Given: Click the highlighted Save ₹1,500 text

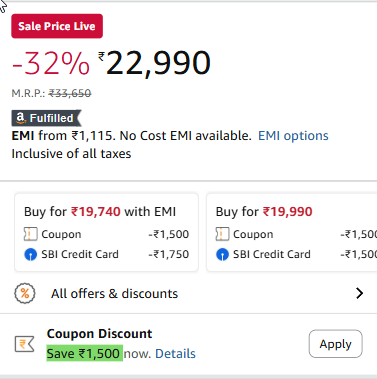Looking at the screenshot, I should pos(85,353).
